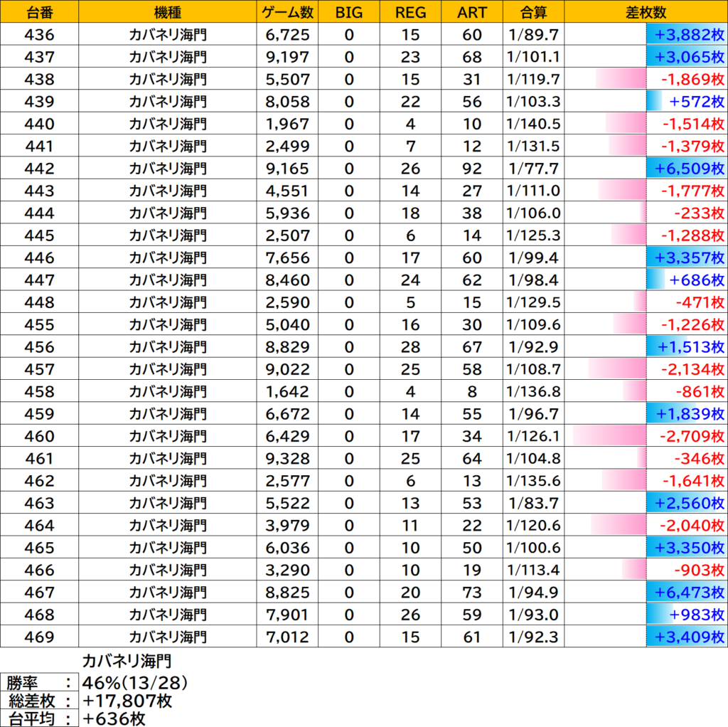728x727 pixels.
Task: Click the 総差枚 +17,807枚 value
Action: click(127, 701)
